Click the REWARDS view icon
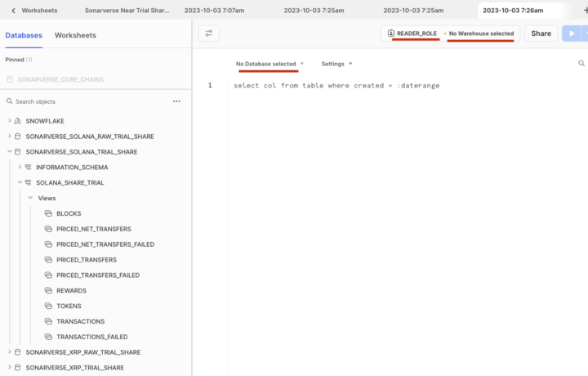This screenshot has height=376, width=588. [x=48, y=290]
